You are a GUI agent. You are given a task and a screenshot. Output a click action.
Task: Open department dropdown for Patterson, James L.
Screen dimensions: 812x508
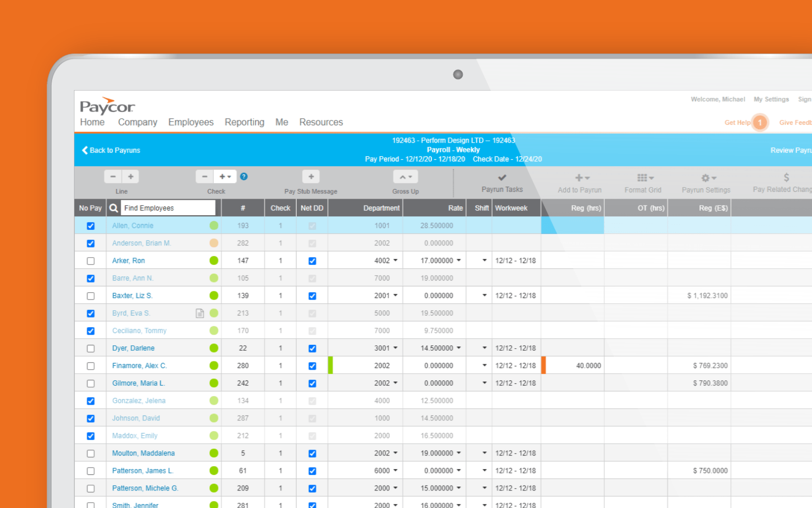click(395, 471)
